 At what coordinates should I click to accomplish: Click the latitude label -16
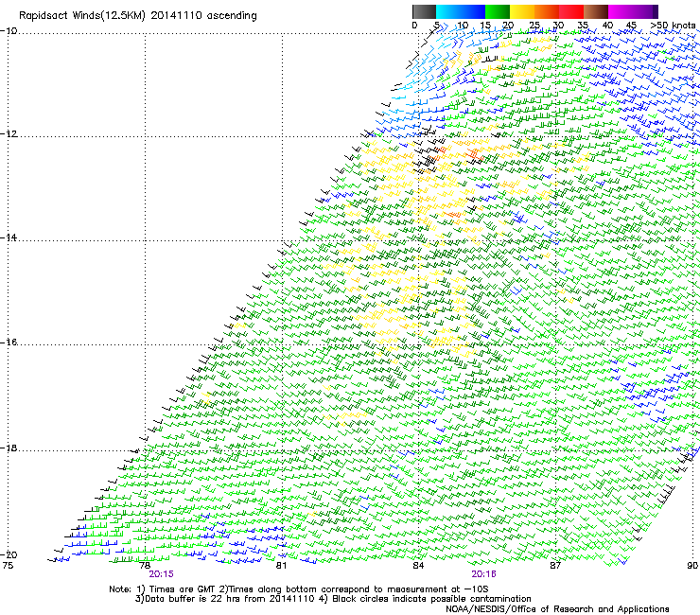point(9,343)
